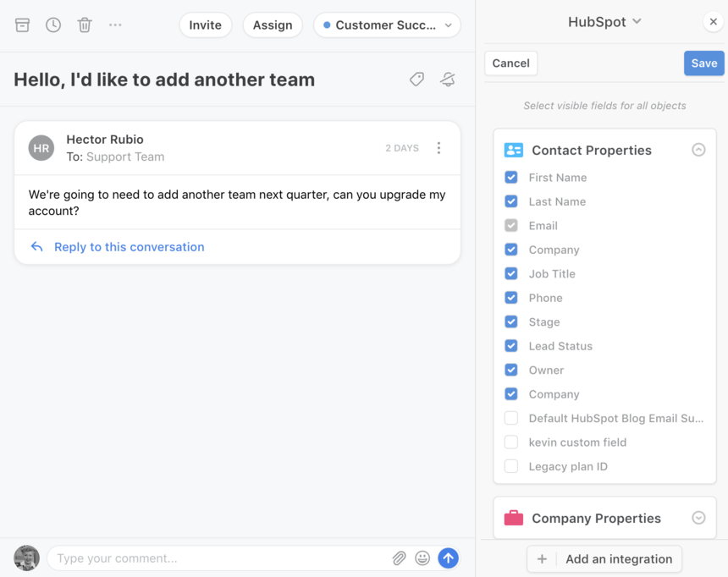Close the HubSpot panel
The height and width of the screenshot is (577, 728).
[x=714, y=22]
